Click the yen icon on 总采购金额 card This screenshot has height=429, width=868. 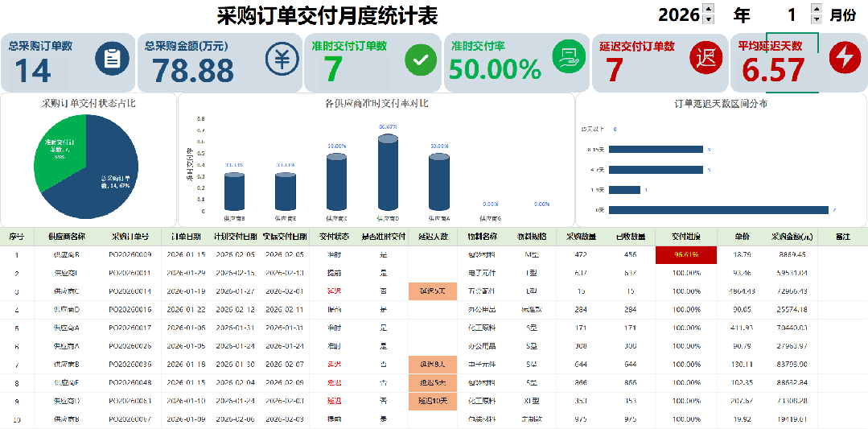click(x=282, y=59)
